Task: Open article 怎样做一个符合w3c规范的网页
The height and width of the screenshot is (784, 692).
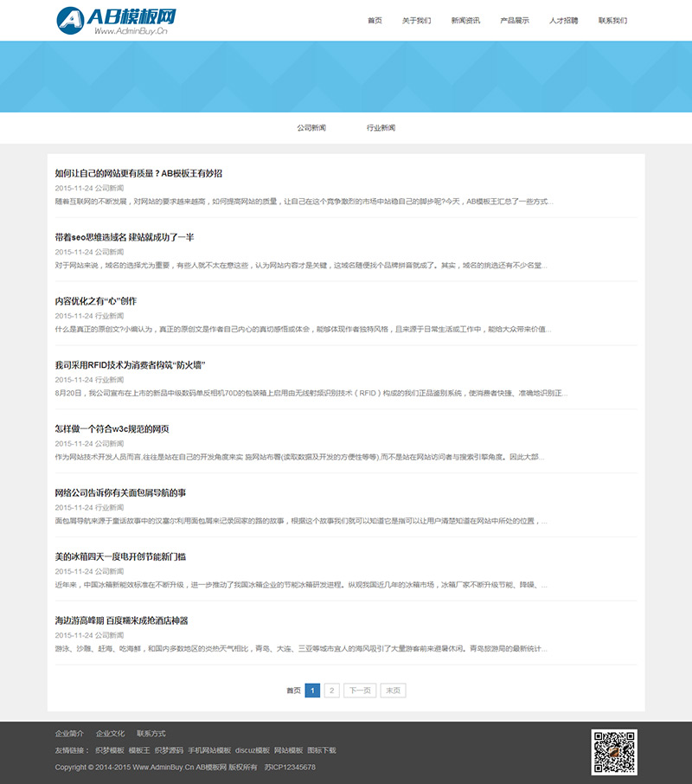Action: point(112,429)
